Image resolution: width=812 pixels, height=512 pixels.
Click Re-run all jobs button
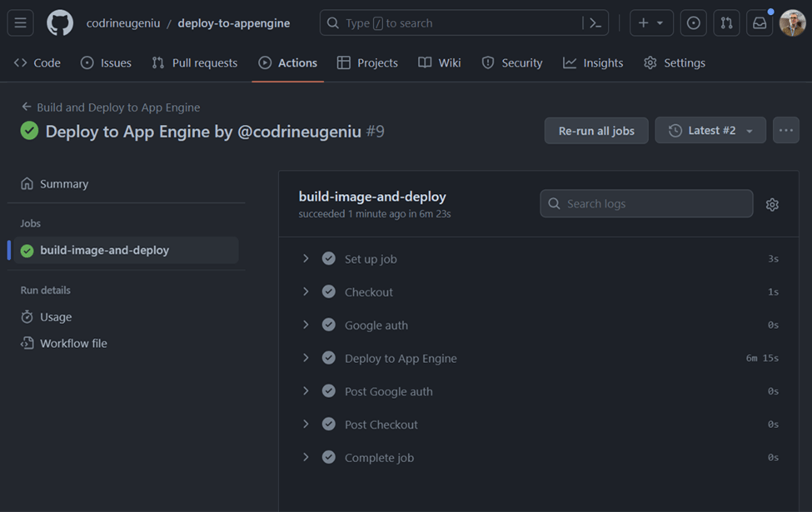[596, 131]
